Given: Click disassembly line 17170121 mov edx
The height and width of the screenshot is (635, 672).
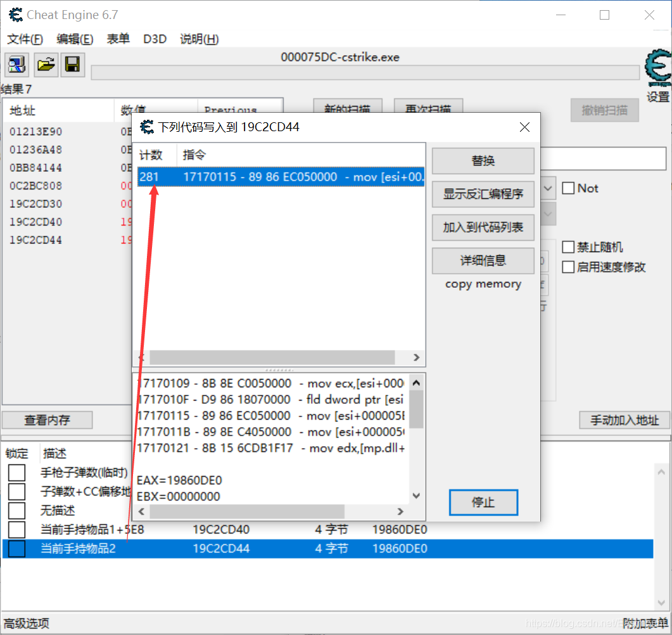Looking at the screenshot, I should coord(271,448).
